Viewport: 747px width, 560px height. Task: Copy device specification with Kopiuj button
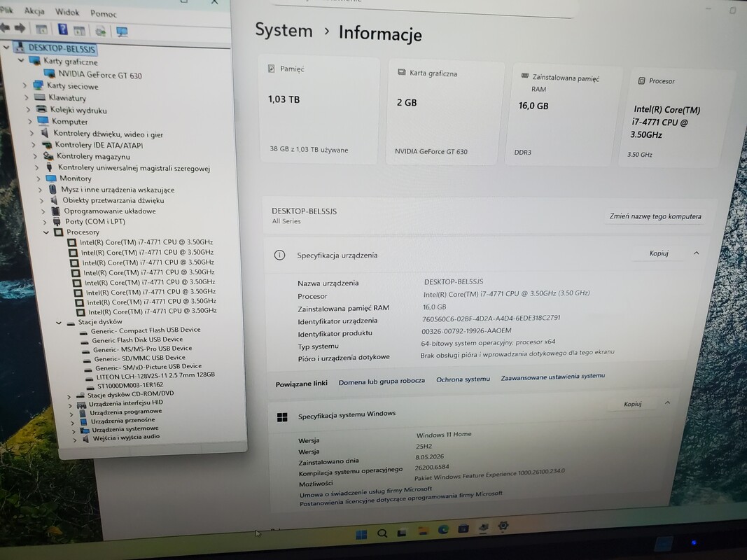pyautogui.click(x=659, y=253)
